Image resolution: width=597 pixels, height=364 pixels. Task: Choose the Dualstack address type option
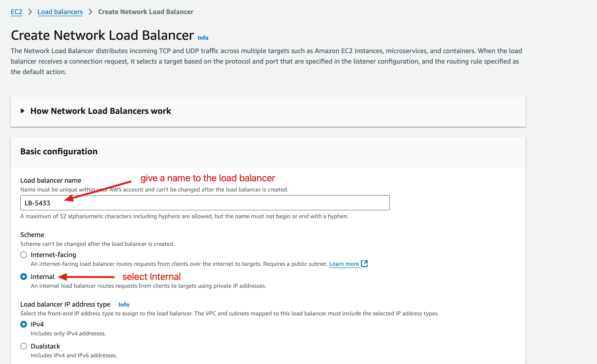point(24,346)
